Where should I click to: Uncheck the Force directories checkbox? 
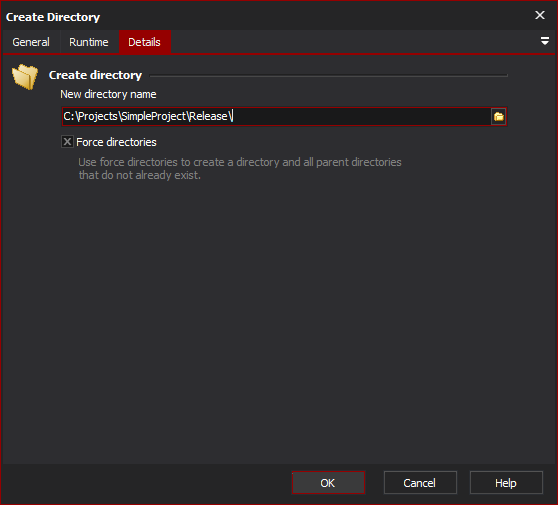click(x=67, y=142)
